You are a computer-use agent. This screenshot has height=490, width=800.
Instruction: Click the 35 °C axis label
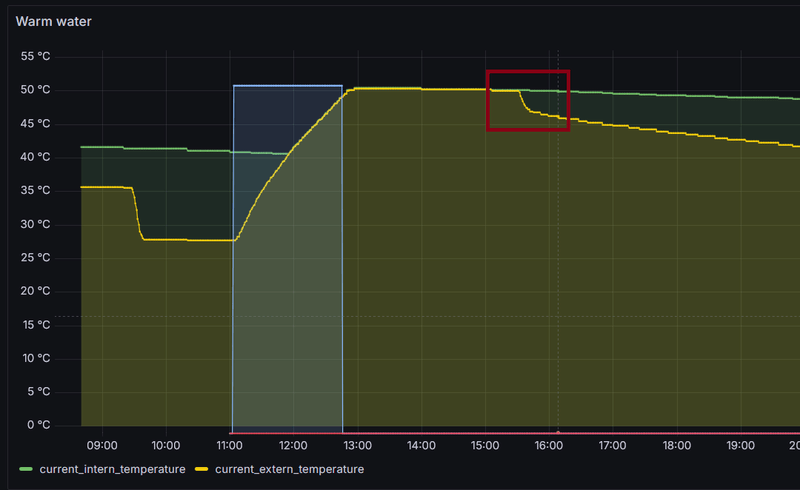pyautogui.click(x=35, y=190)
